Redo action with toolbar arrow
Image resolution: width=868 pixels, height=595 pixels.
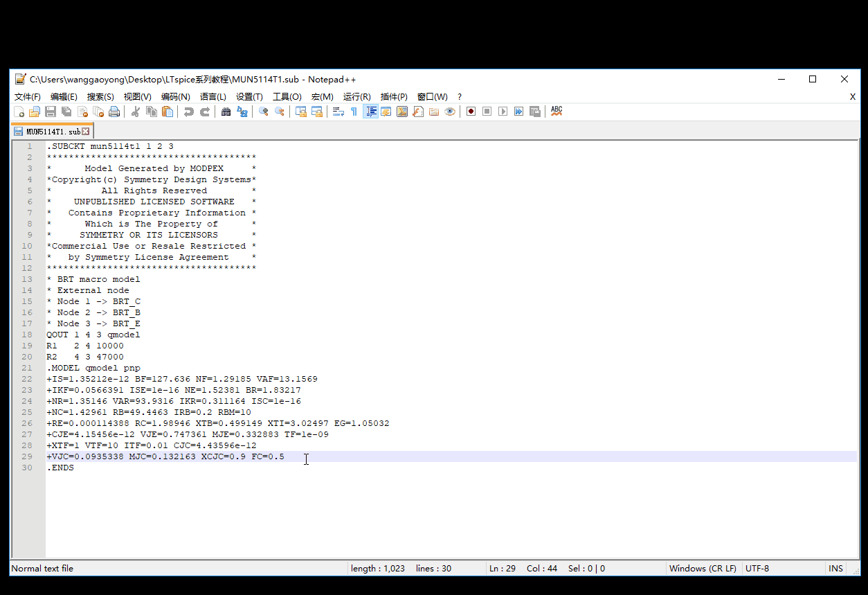pyautogui.click(x=205, y=112)
